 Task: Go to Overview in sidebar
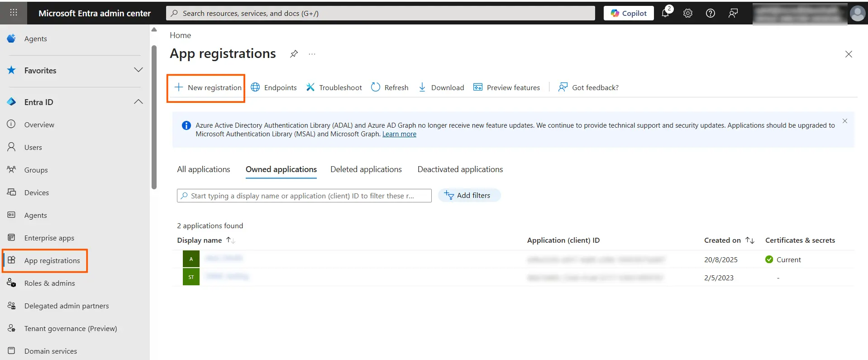pyautogui.click(x=39, y=125)
